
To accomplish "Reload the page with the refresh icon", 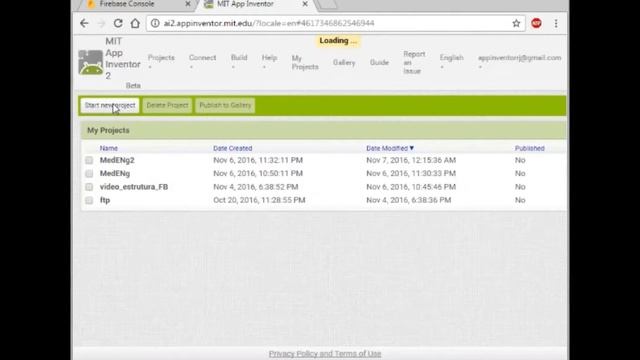I will coord(118,23).
